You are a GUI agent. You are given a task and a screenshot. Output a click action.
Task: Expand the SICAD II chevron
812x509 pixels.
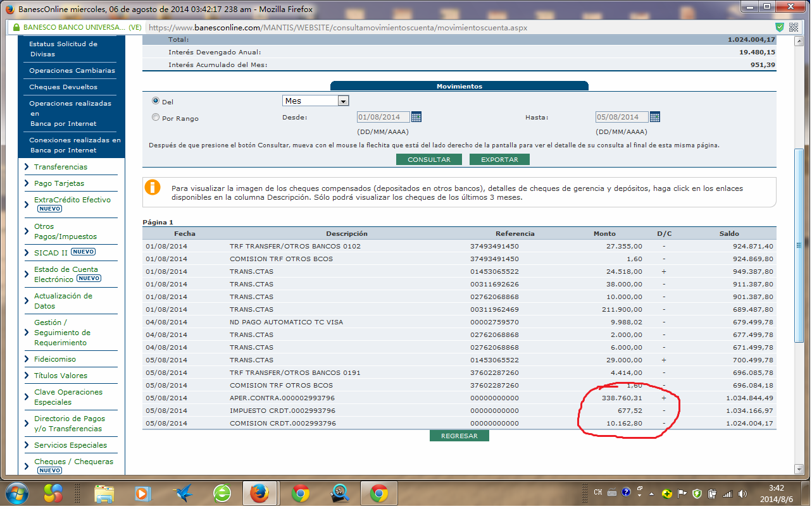(27, 253)
